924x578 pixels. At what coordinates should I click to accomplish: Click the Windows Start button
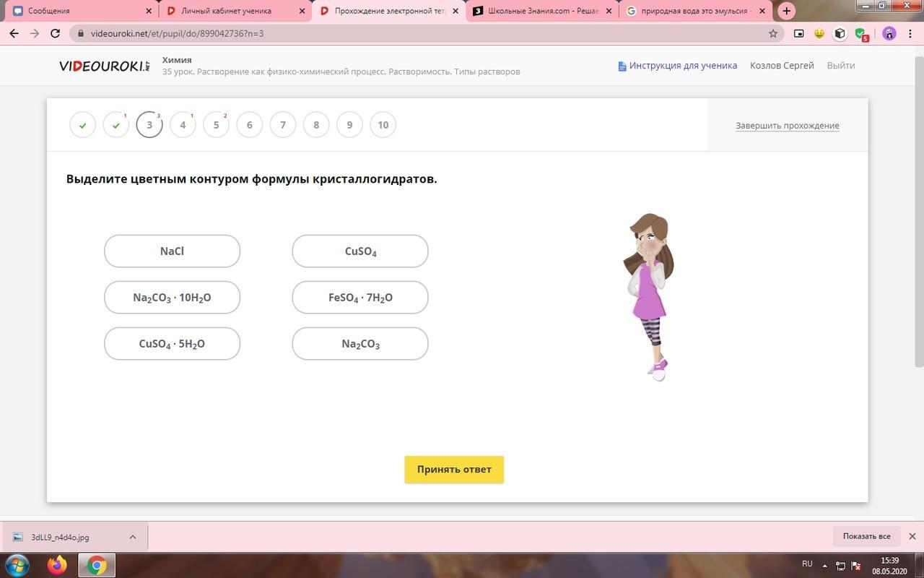coord(17,564)
